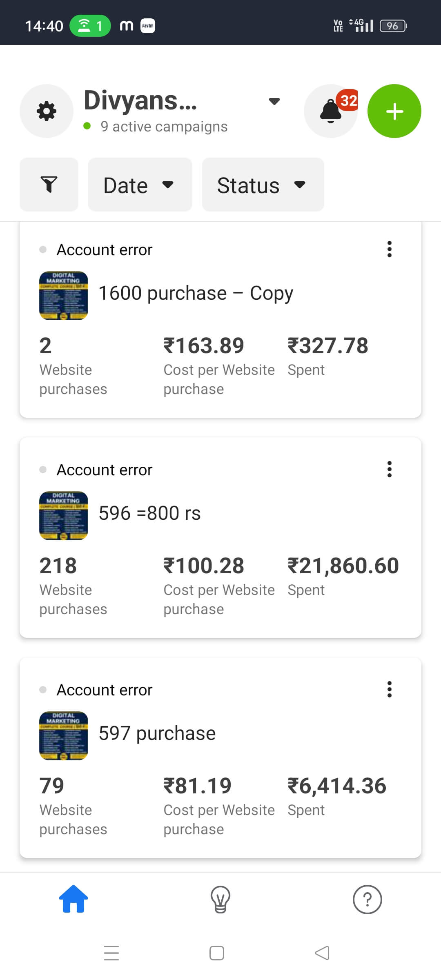The width and height of the screenshot is (441, 980).
Task: Tap the green plus create button
Action: click(x=394, y=111)
